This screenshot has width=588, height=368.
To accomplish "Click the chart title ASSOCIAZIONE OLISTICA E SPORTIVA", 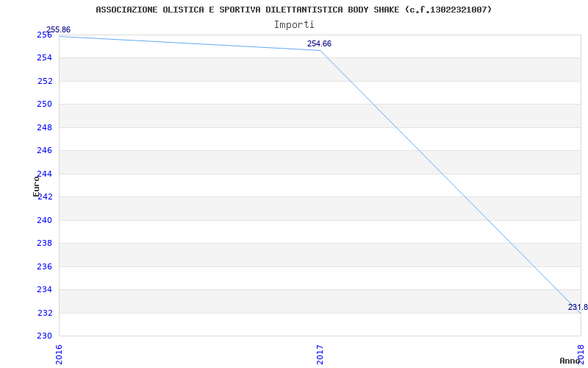I will coord(293,10).
